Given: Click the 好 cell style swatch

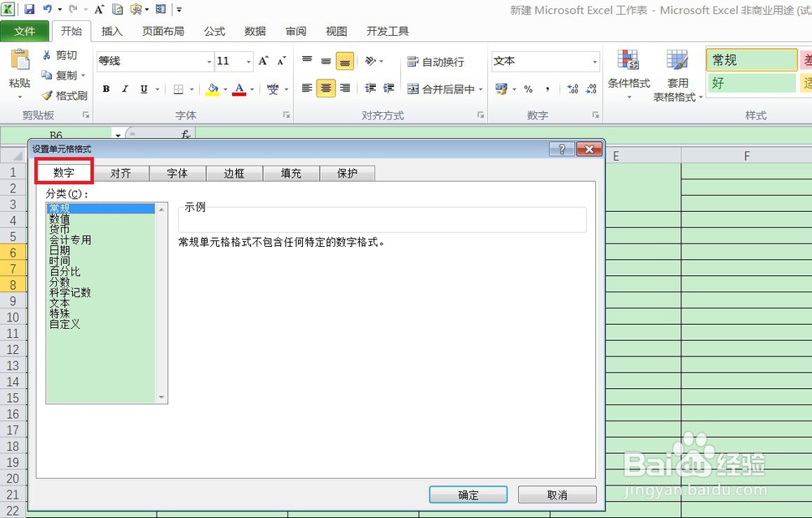Looking at the screenshot, I should (751, 83).
